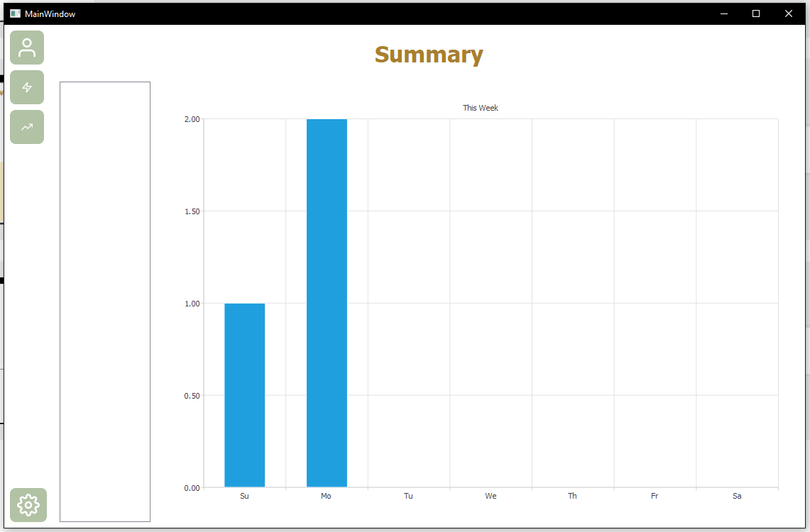
Task: Select the Sunday bar in the chart
Action: pyautogui.click(x=244, y=395)
